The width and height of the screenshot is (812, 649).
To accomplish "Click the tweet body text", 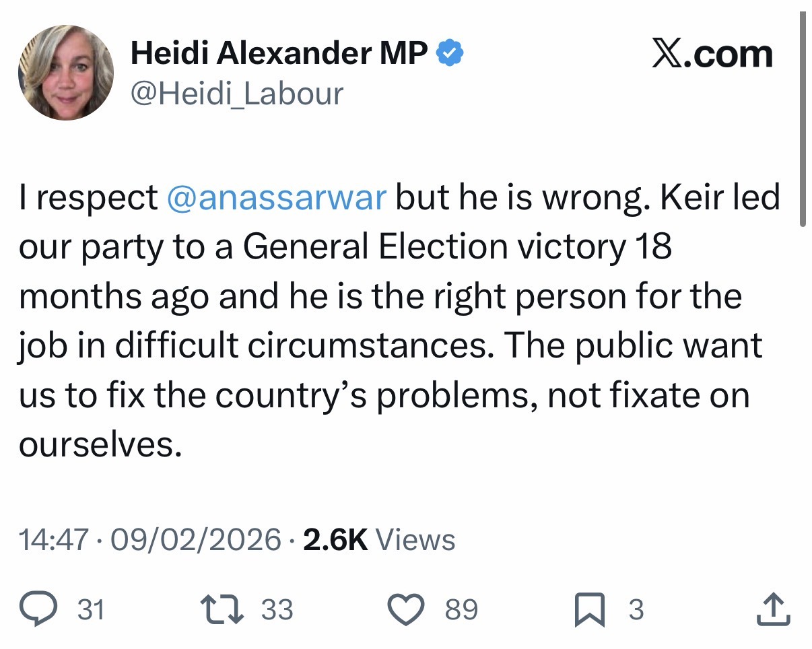I will (x=397, y=320).
